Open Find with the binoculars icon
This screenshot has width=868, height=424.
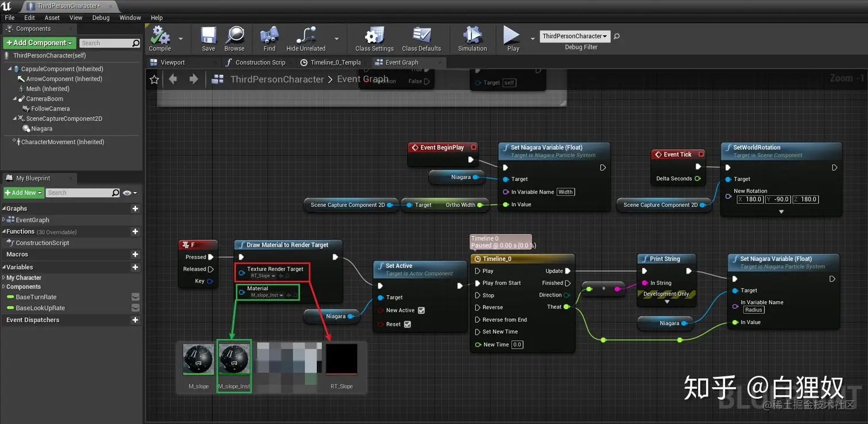pyautogui.click(x=269, y=36)
